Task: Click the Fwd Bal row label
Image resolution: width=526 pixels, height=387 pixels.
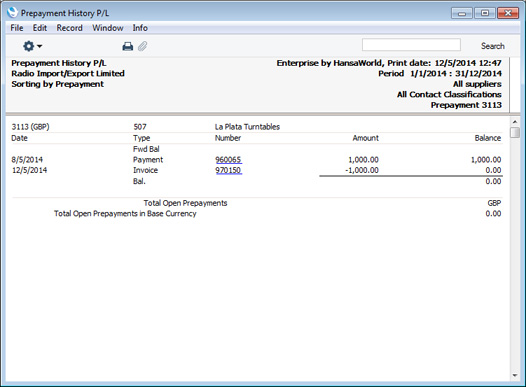Action: pos(146,149)
